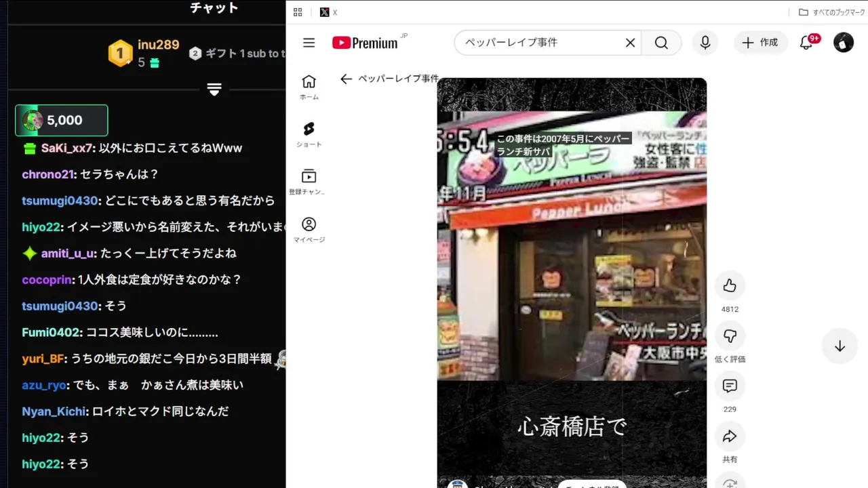Open azu_ryo username in chat

point(44,386)
